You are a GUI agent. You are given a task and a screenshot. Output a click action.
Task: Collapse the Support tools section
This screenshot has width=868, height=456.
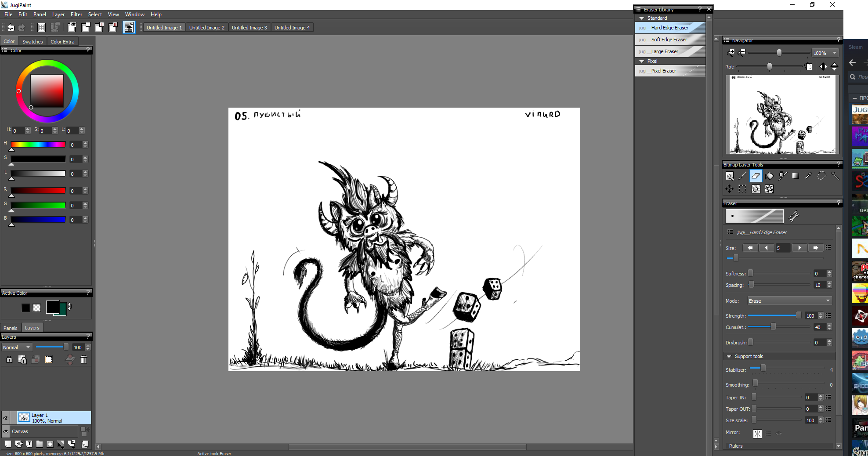pyautogui.click(x=729, y=356)
